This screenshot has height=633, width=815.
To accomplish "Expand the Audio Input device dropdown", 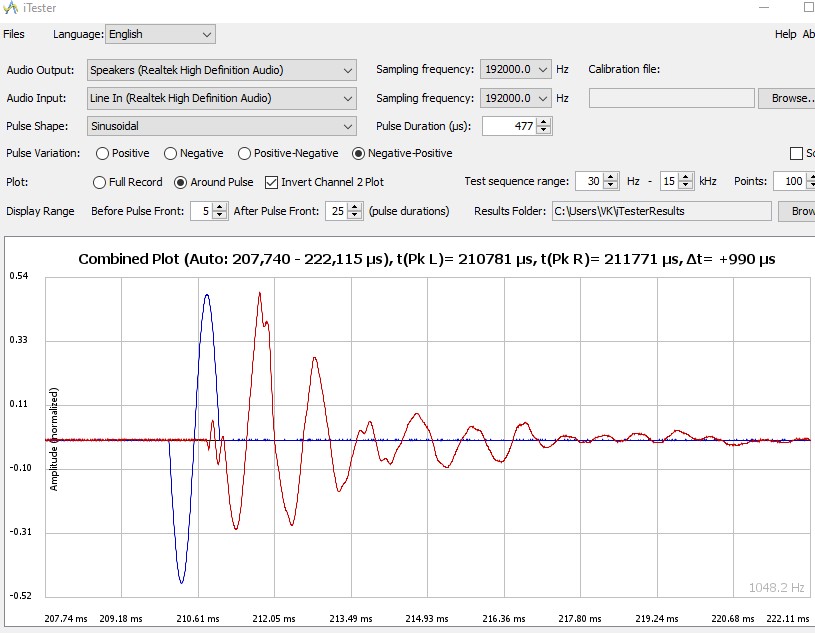I will click(x=222, y=98).
